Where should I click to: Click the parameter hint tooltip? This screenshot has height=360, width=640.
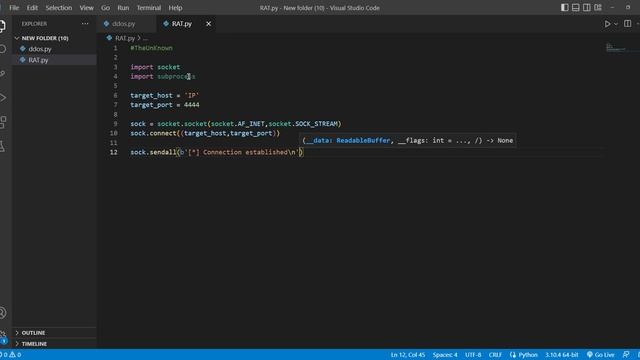[407, 140]
